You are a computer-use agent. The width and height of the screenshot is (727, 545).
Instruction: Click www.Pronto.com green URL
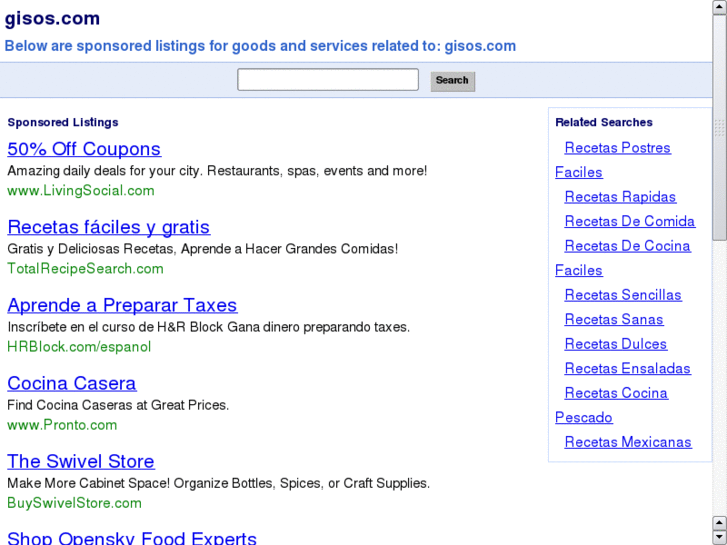(x=62, y=425)
